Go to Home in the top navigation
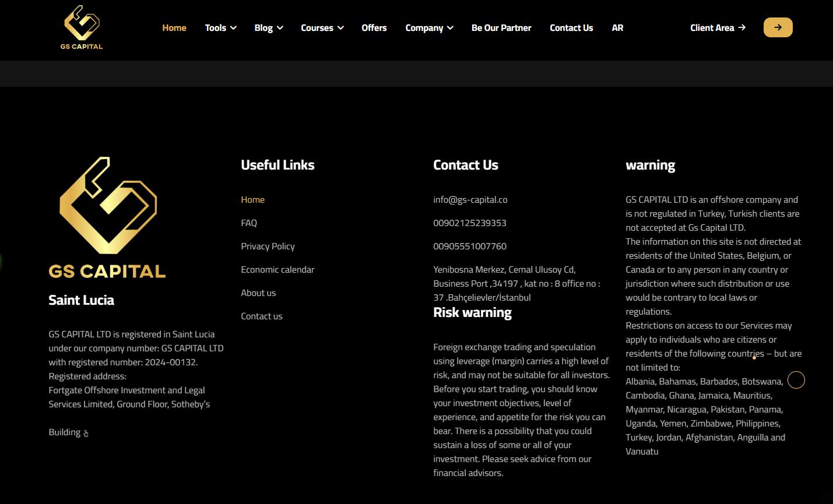The height and width of the screenshot is (504, 833). pos(174,27)
